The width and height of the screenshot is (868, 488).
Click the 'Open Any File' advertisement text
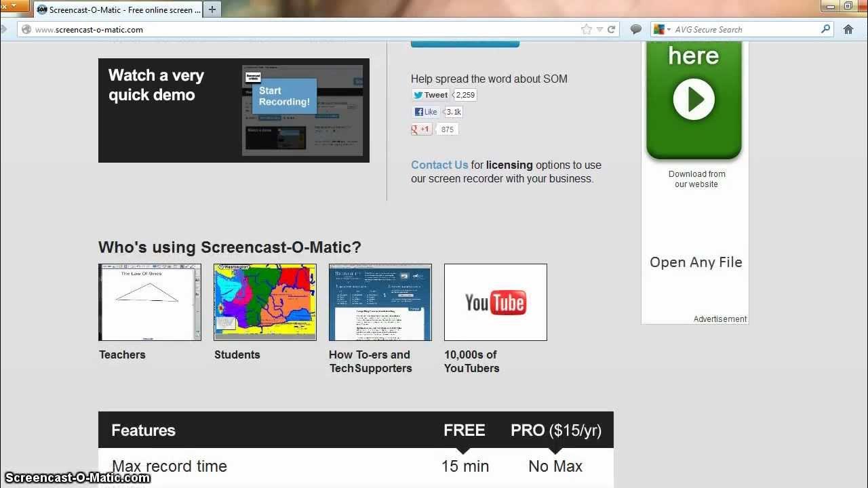696,262
